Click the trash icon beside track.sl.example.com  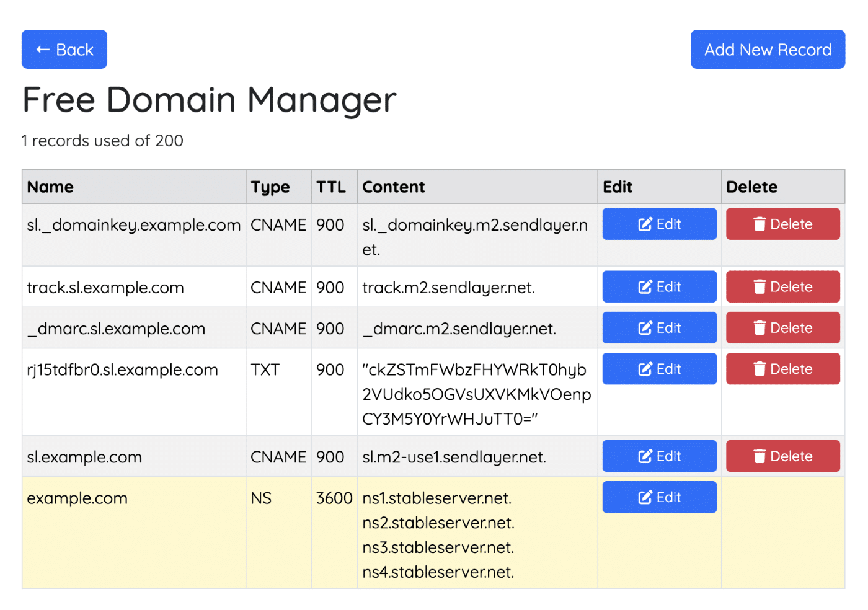point(761,286)
